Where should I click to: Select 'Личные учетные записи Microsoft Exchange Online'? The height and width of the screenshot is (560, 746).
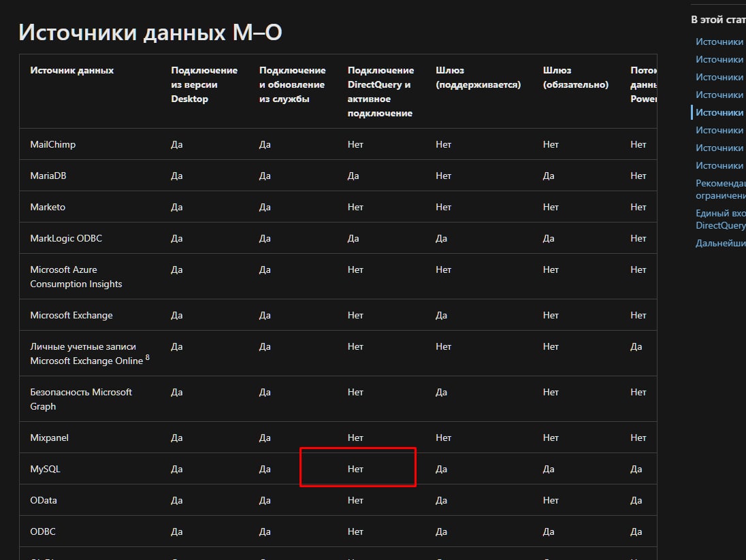[x=86, y=354]
